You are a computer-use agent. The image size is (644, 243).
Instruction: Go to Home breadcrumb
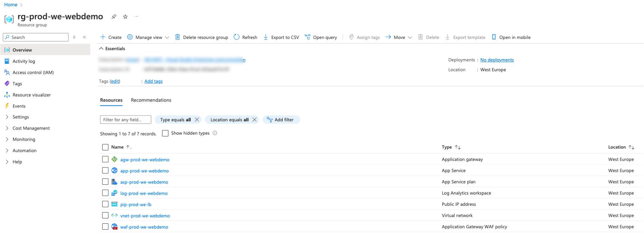click(x=11, y=5)
